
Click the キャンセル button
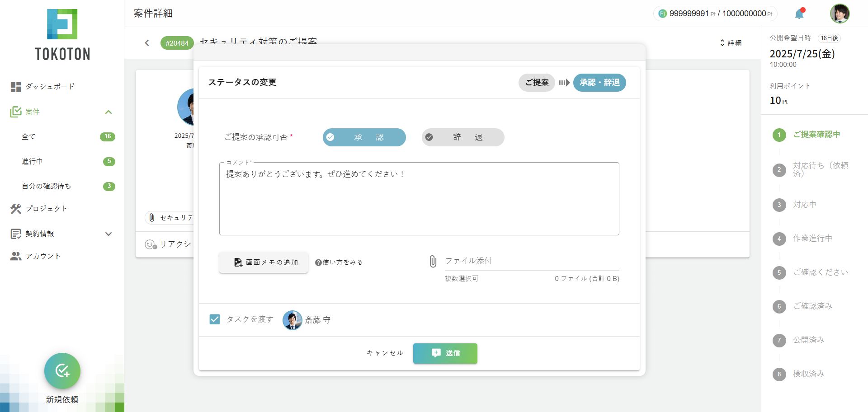(x=385, y=353)
